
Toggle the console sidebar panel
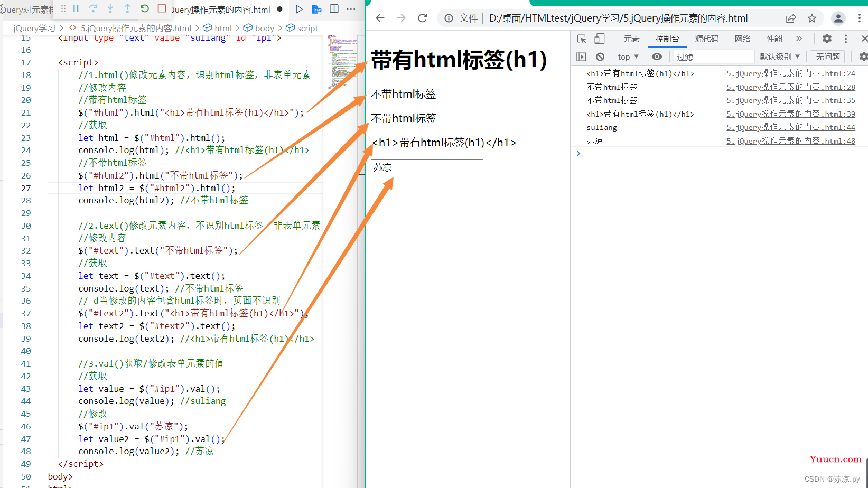tap(581, 57)
